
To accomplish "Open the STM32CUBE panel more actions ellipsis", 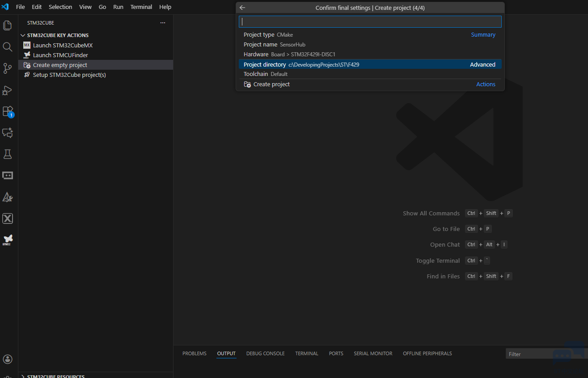I will point(163,23).
